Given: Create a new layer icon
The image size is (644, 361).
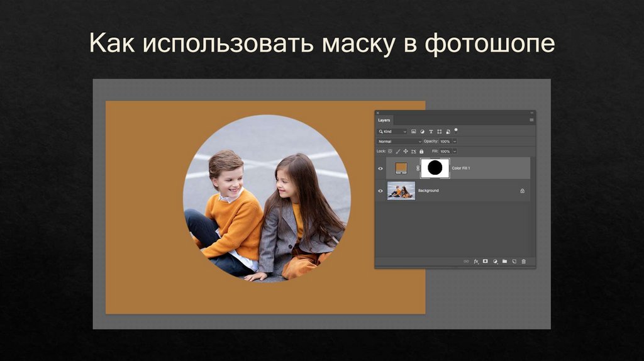Looking at the screenshot, I should point(514,261).
